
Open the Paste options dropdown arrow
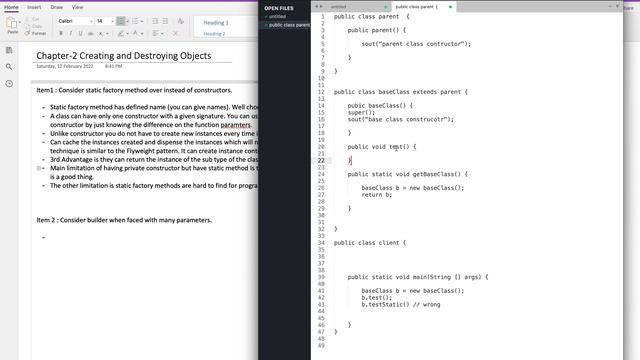coord(20,22)
